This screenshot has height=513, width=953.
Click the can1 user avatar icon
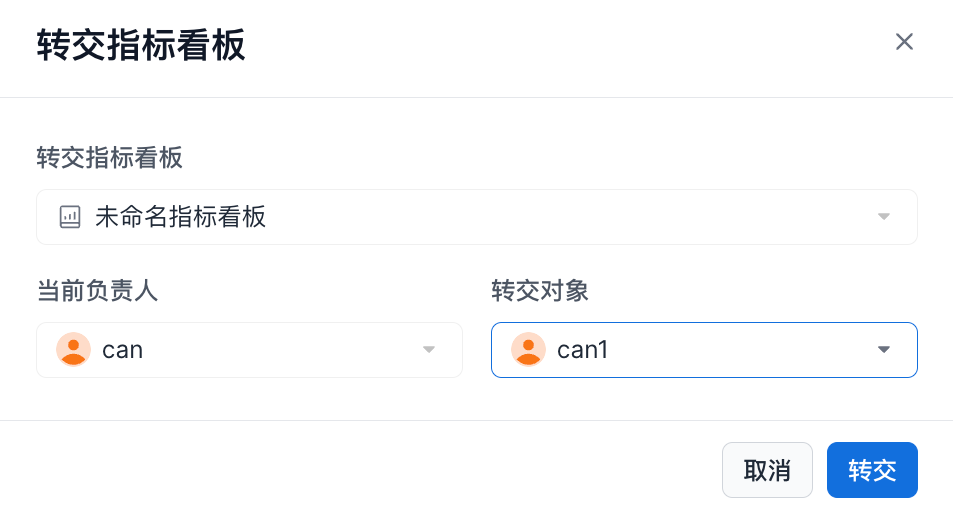click(528, 349)
